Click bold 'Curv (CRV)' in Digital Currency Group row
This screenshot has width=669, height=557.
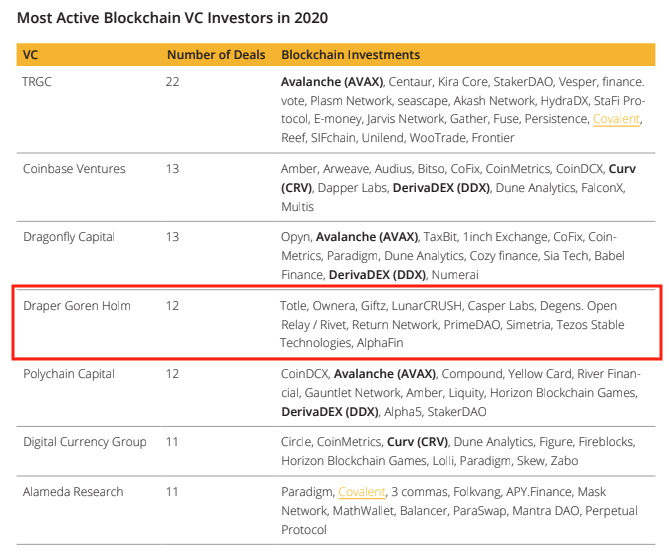click(417, 442)
